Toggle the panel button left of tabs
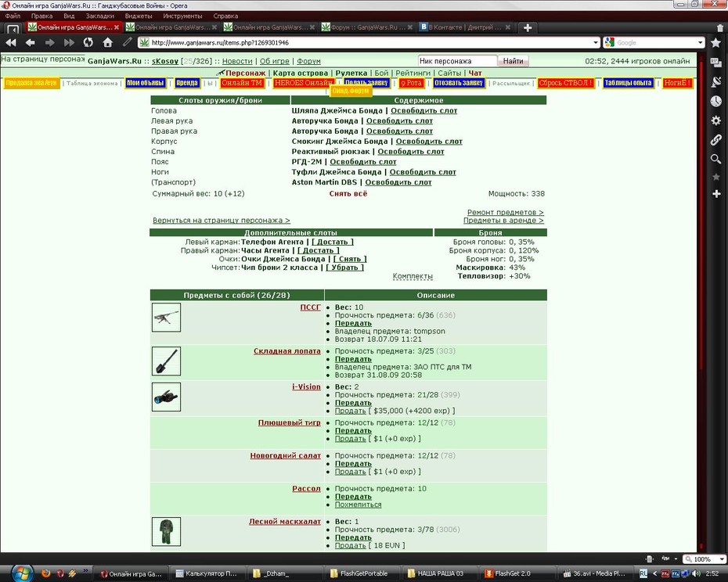The width and height of the screenshot is (728, 582). [13, 29]
